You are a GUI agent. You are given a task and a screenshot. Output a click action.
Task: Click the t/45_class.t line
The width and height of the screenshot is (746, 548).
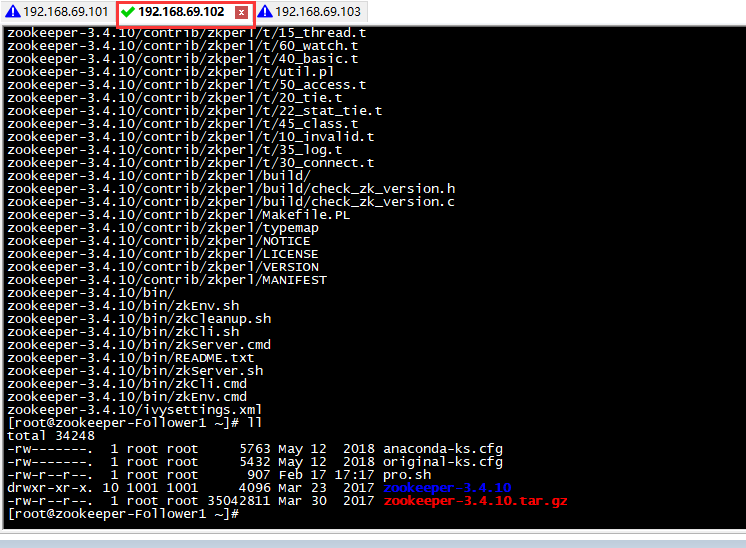click(x=183, y=124)
